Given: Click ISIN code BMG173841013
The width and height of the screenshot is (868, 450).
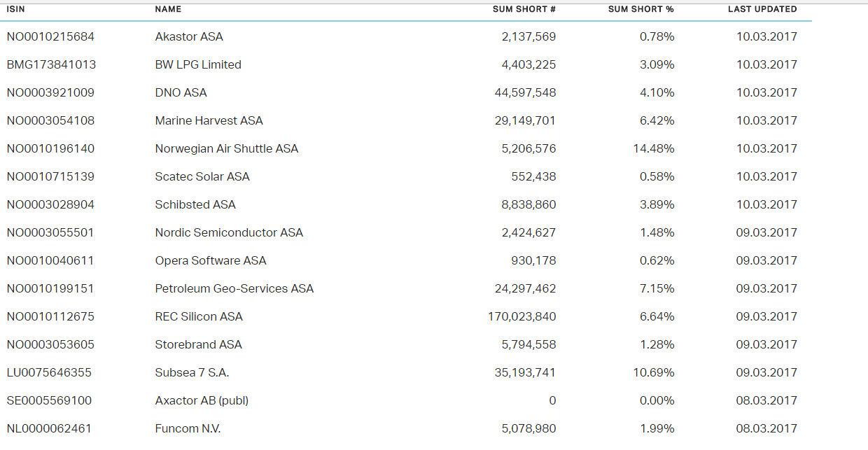Looking at the screenshot, I should [x=51, y=64].
